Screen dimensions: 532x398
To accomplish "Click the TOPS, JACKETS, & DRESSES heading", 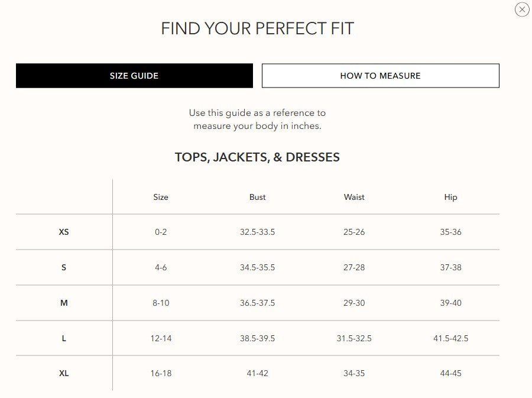I will (257, 157).
